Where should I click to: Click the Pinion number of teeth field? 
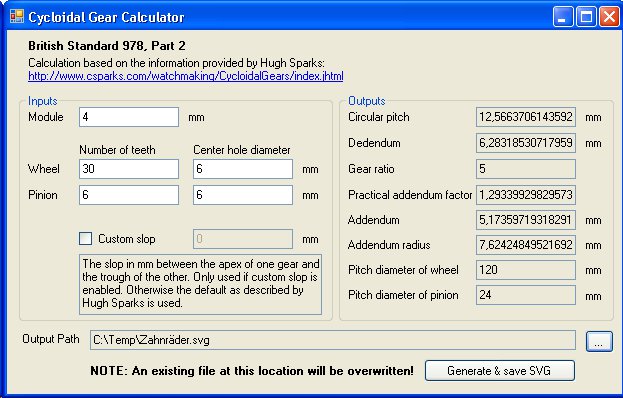(129, 195)
